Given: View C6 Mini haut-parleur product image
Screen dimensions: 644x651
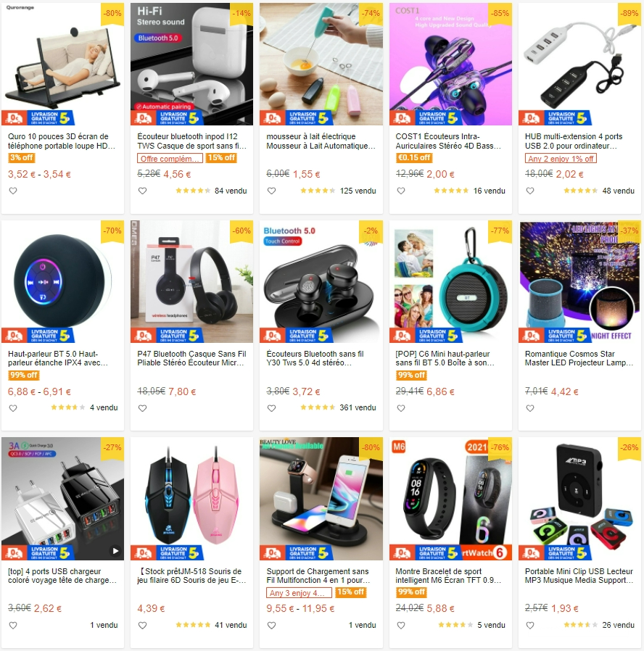Looking at the screenshot, I should [x=450, y=281].
